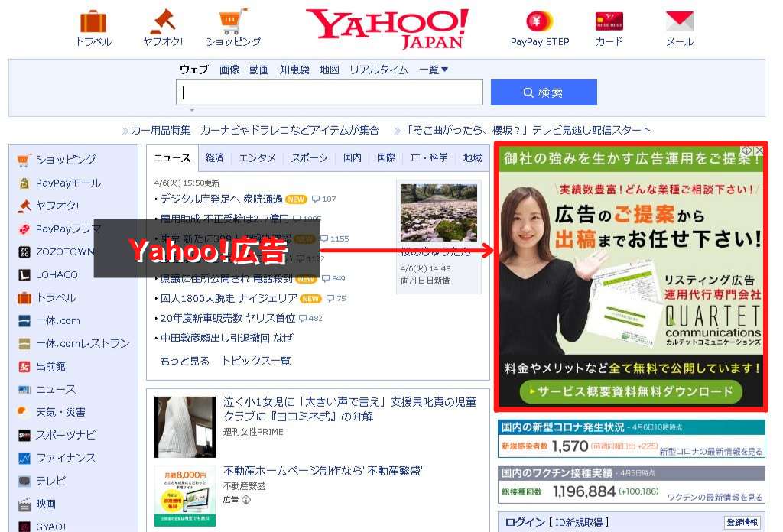Image resolution: width=783 pixels, height=532 pixels.
Task: Switch to the スポーツ news tab
Action: tap(309, 157)
